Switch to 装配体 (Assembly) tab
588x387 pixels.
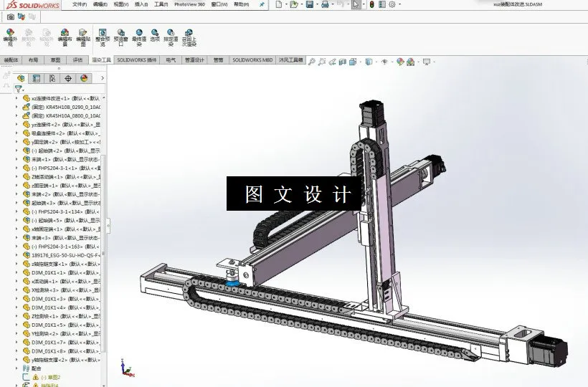11,60
